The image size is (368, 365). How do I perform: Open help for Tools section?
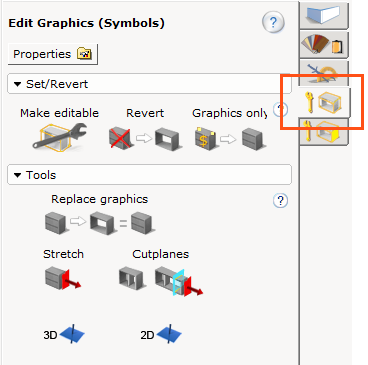coord(280,201)
